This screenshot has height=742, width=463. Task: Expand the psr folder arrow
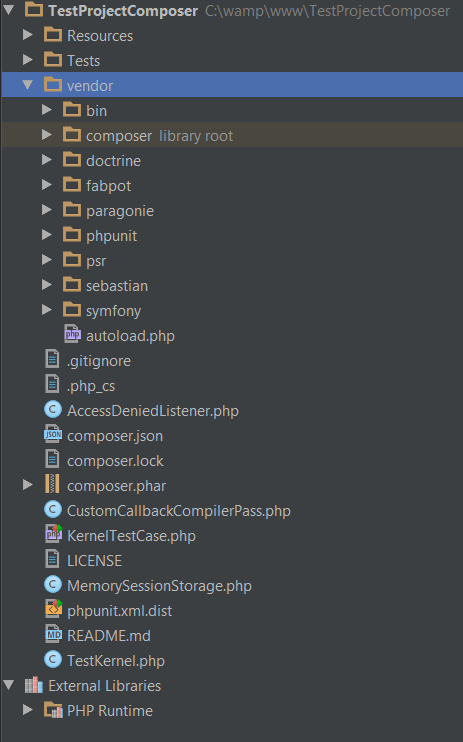47,260
